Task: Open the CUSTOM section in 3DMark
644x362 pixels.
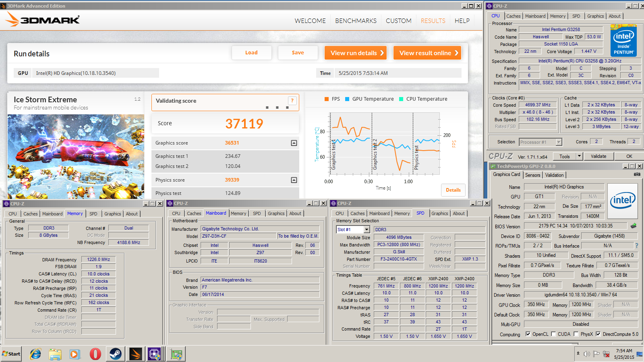Action: coord(399,21)
